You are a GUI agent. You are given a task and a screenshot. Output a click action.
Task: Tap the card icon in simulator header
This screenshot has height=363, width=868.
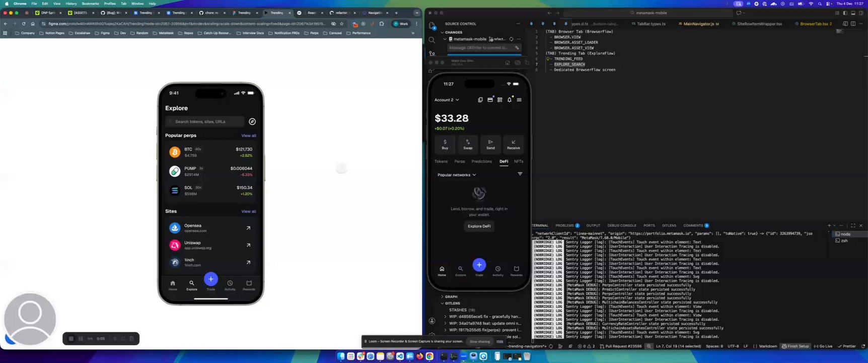tap(490, 100)
